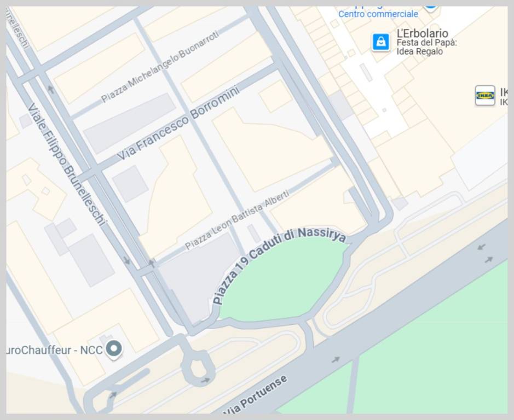
Task: Select the EuroChauffeur NCC location pin
Action: point(113,349)
